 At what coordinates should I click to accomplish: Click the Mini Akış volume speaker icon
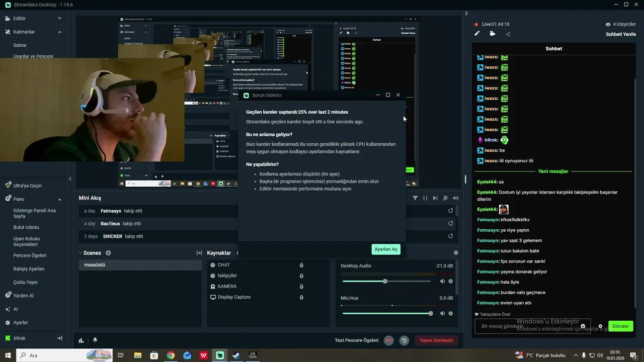456,198
